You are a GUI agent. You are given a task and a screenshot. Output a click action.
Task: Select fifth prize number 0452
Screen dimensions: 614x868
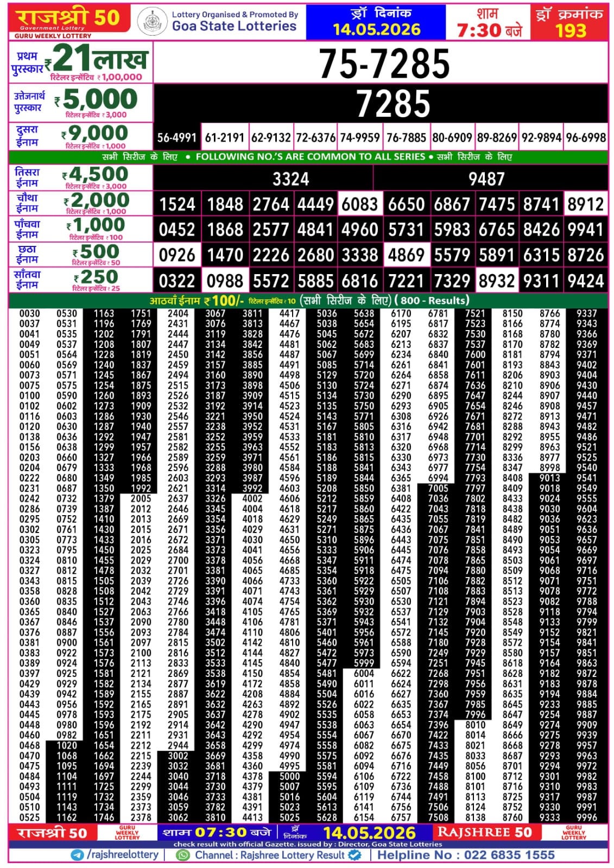(x=177, y=230)
